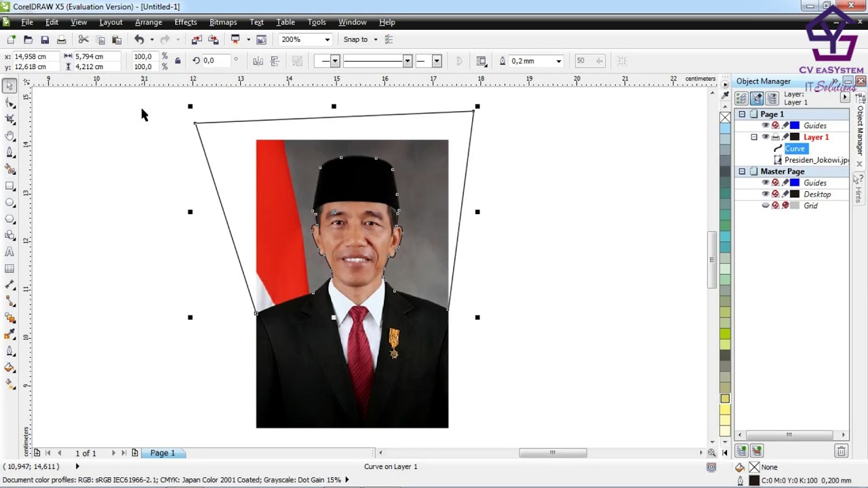Collapse the Page 1 tree node
The width and height of the screenshot is (868, 488).
tap(742, 114)
